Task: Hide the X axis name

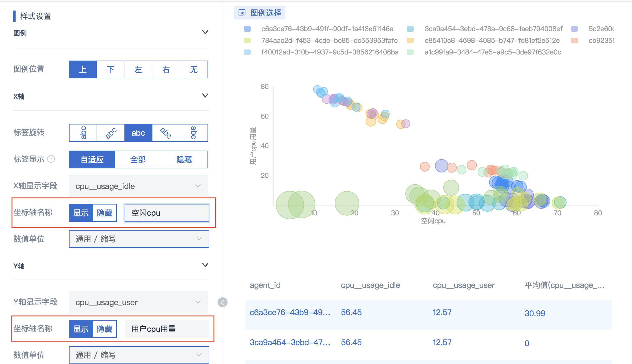Action: click(105, 213)
